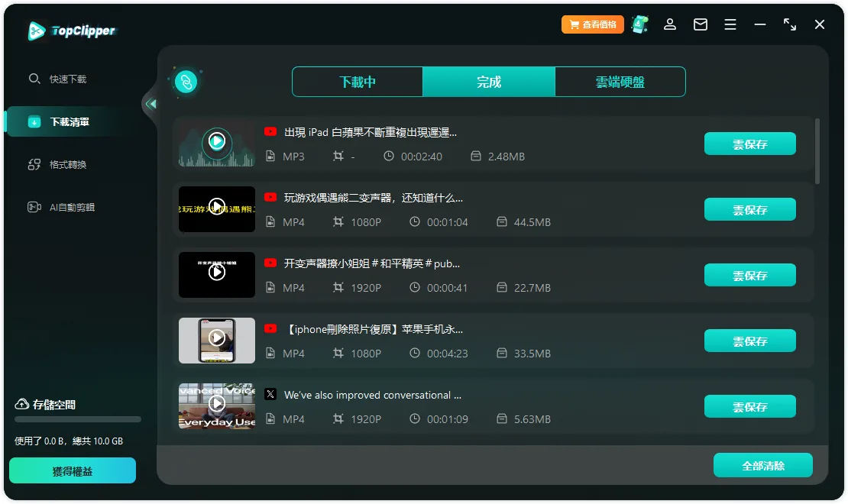This screenshot has height=504, width=848.
Task: Click YouTube icon on 开变声器撩小姐姐 row
Action: tap(270, 263)
